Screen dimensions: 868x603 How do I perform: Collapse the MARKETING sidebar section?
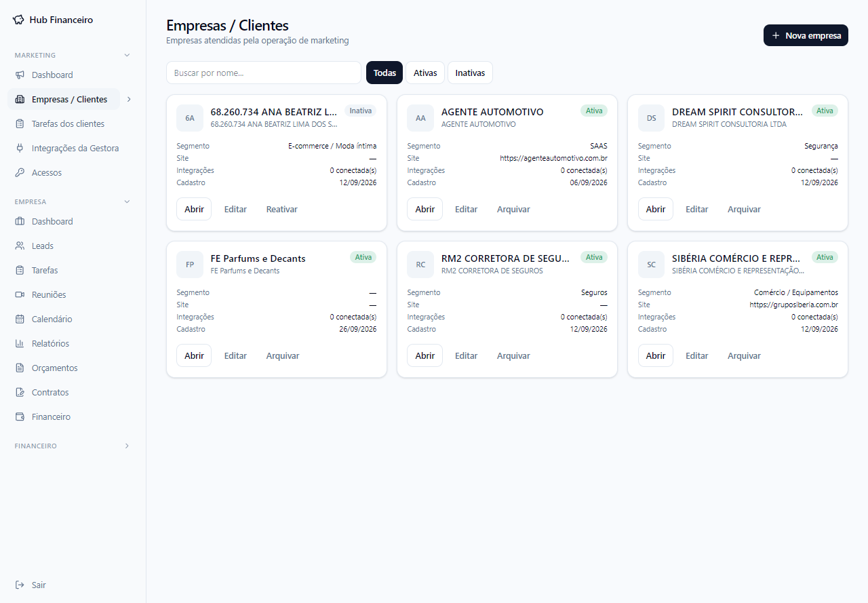[x=127, y=55]
